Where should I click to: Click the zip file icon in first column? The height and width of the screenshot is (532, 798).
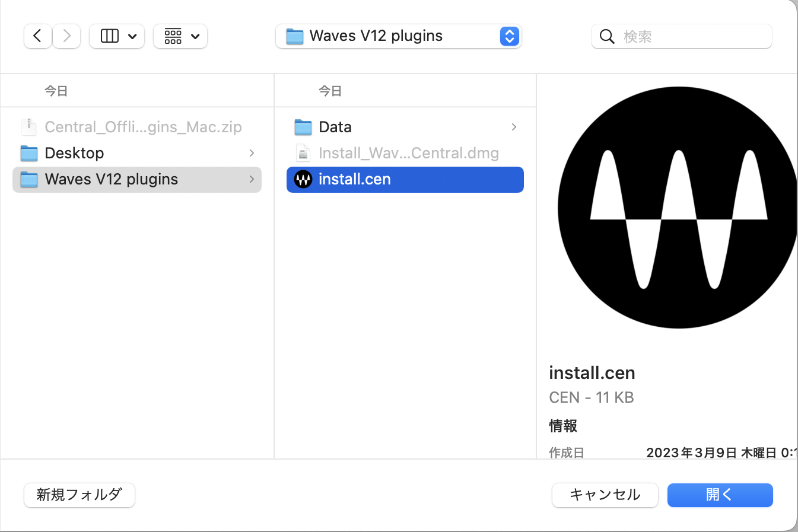tap(28, 127)
